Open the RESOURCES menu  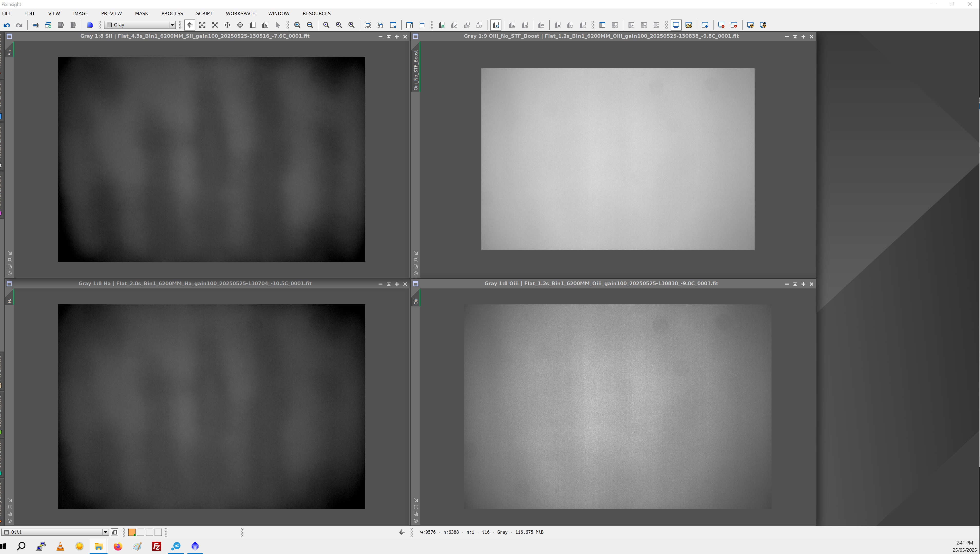316,13
